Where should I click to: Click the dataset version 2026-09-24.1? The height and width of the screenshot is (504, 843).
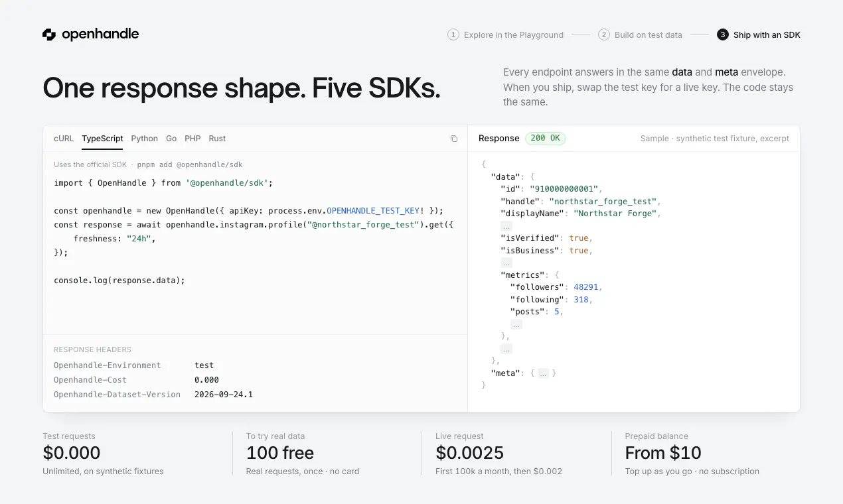coord(224,395)
